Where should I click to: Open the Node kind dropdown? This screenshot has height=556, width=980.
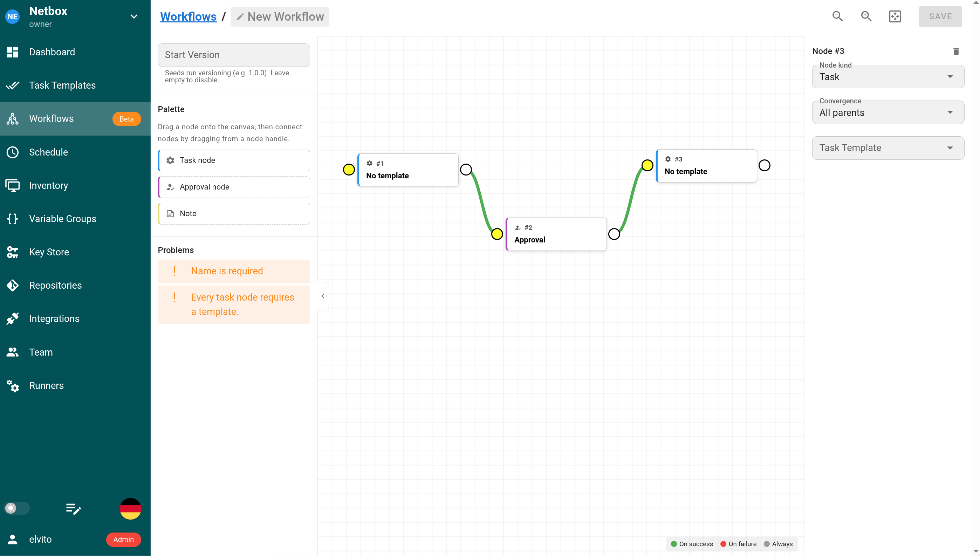coord(888,77)
